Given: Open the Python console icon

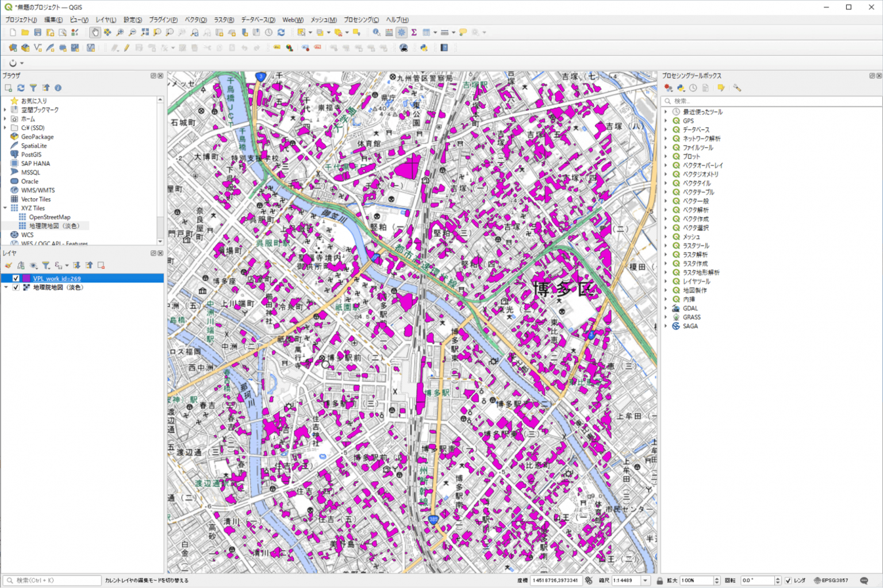Looking at the screenshot, I should (x=424, y=48).
